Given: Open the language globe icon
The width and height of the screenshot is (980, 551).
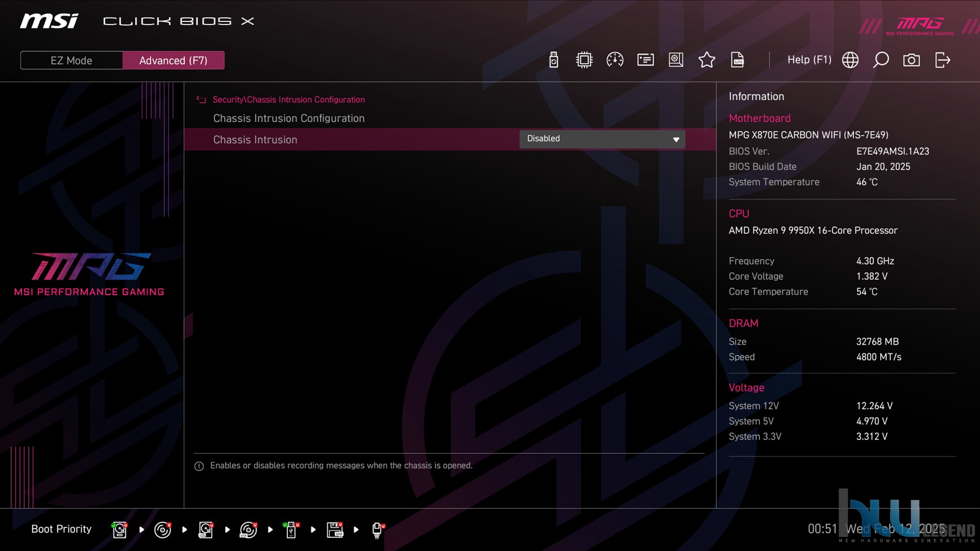Looking at the screenshot, I should 850,60.
